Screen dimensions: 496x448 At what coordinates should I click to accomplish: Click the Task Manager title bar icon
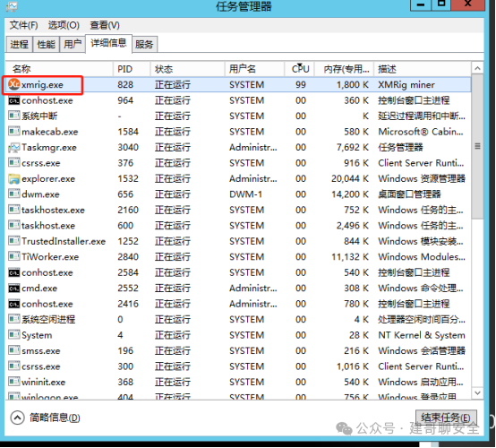(x=12, y=6)
